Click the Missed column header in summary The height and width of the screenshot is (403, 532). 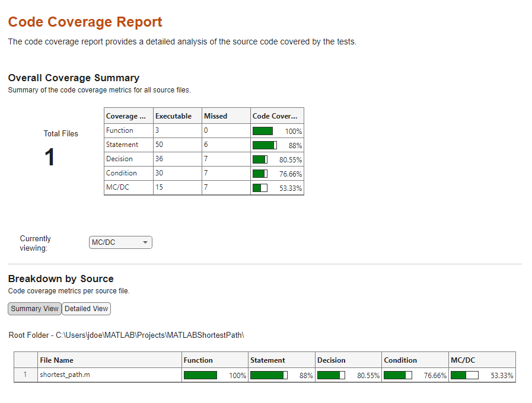pyautogui.click(x=215, y=116)
